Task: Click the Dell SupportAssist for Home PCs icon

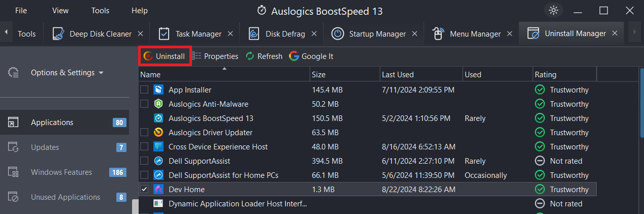Action: [x=158, y=175]
